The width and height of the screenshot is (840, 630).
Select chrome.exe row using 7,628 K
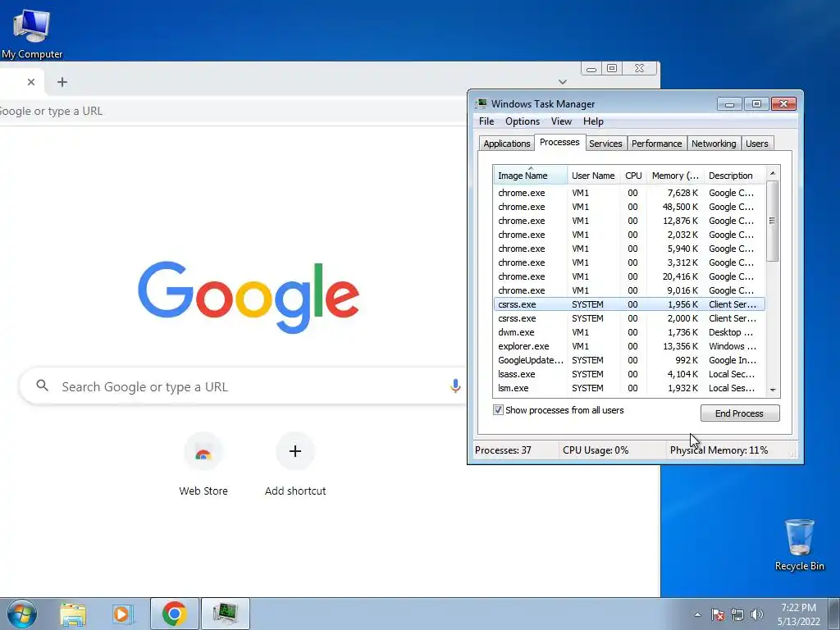(629, 193)
